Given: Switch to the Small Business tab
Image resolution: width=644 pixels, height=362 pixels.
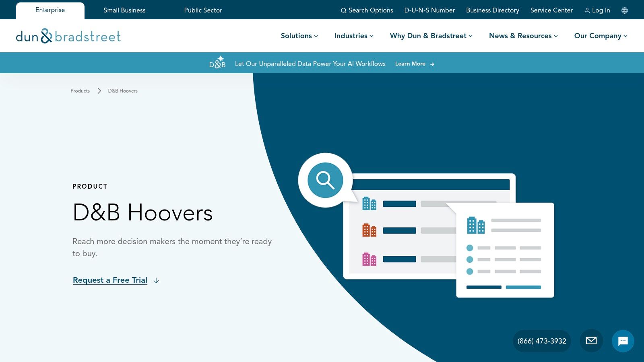Looking at the screenshot, I should tap(124, 10).
